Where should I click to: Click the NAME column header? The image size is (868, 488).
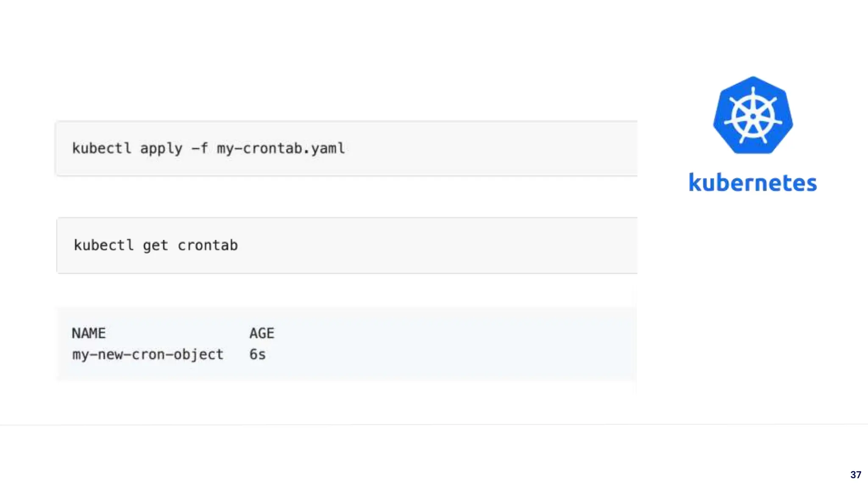click(x=89, y=333)
